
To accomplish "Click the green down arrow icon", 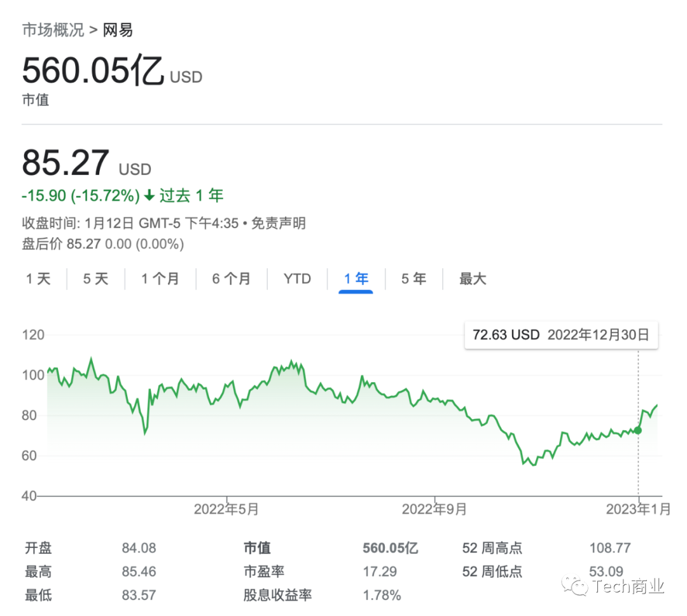I will pyautogui.click(x=149, y=196).
